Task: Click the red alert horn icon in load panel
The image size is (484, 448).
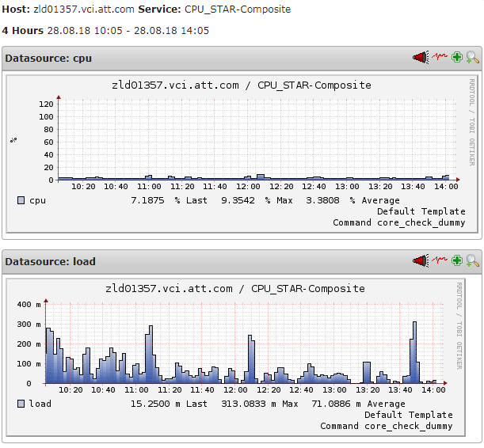Action: [x=421, y=261]
